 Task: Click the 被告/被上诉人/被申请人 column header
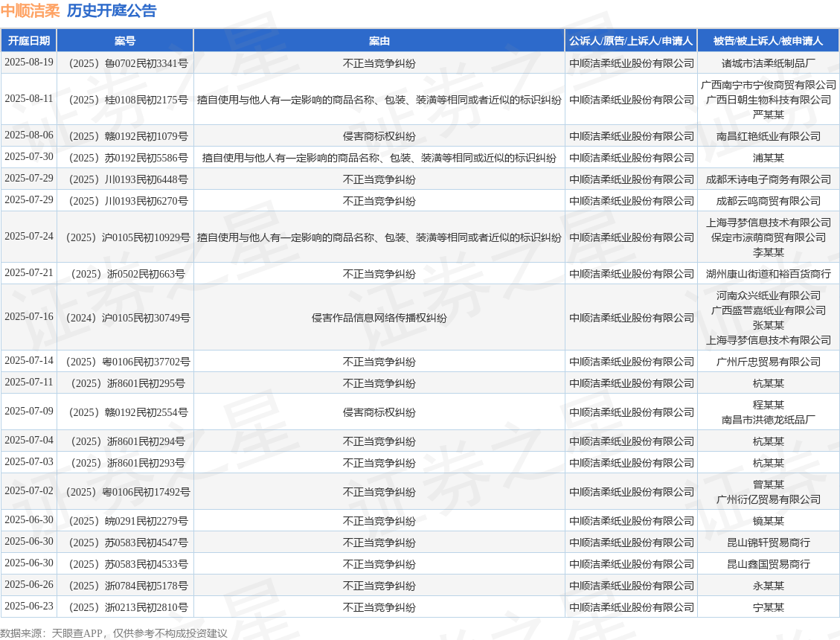(x=769, y=41)
